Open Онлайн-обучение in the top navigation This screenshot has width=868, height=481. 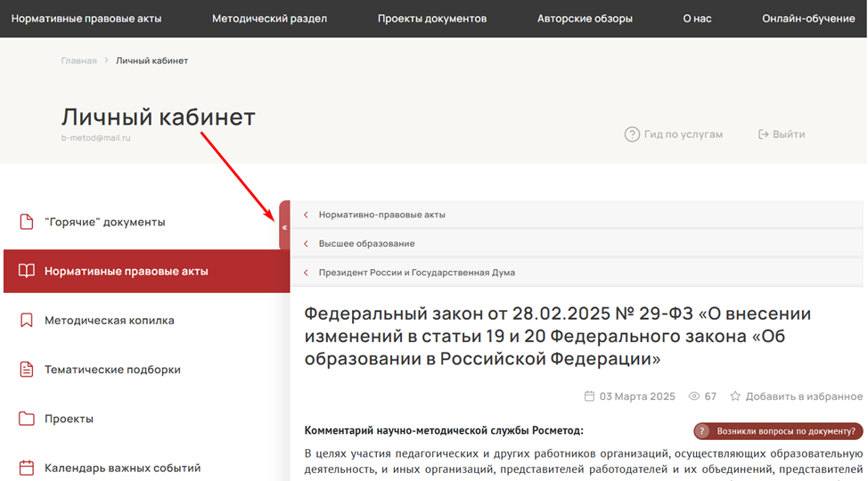808,19
